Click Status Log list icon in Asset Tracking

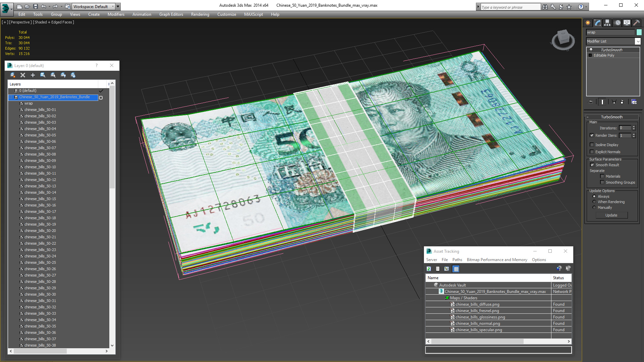tap(438, 269)
